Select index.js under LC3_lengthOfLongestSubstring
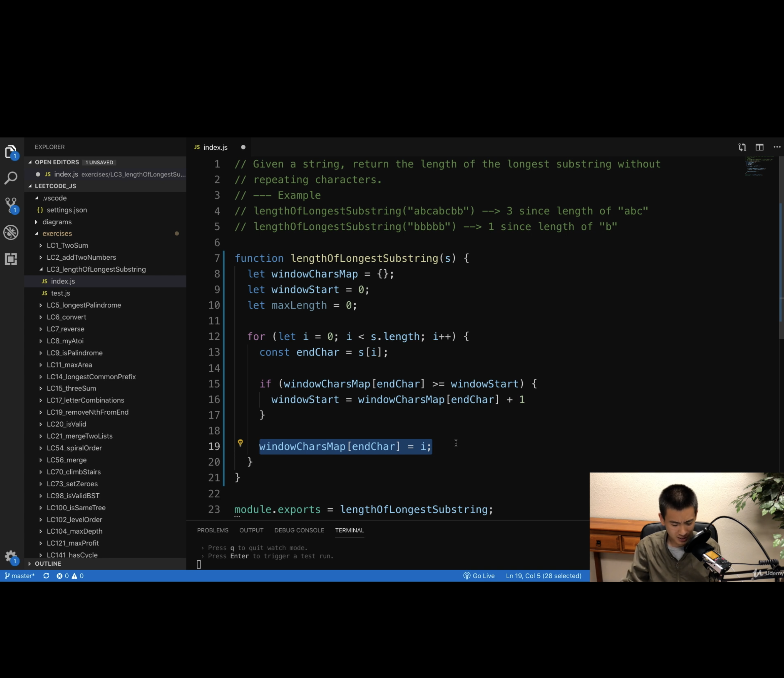 click(x=105, y=281)
